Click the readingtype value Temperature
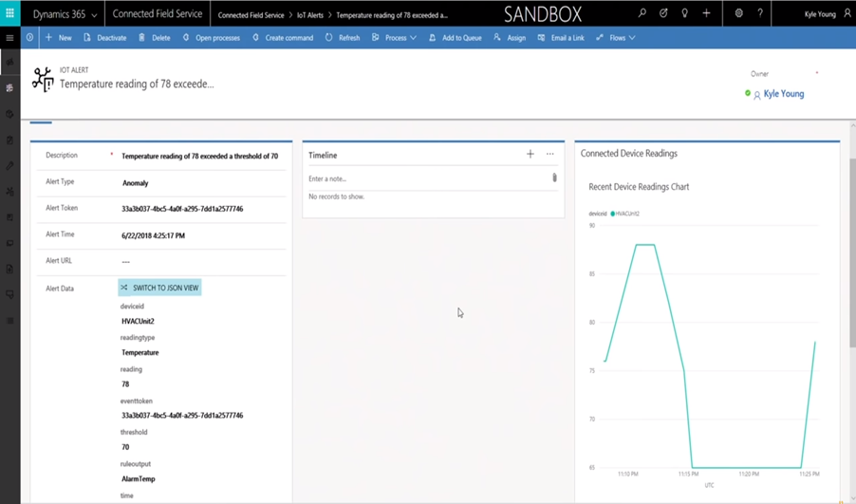Screen dimensions: 856x504 pos(140,353)
